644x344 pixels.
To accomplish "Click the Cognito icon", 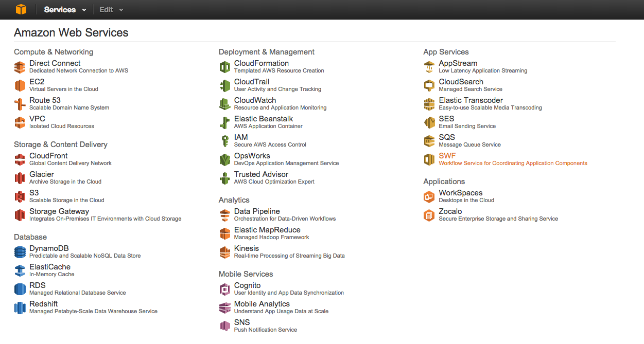I will click(225, 289).
